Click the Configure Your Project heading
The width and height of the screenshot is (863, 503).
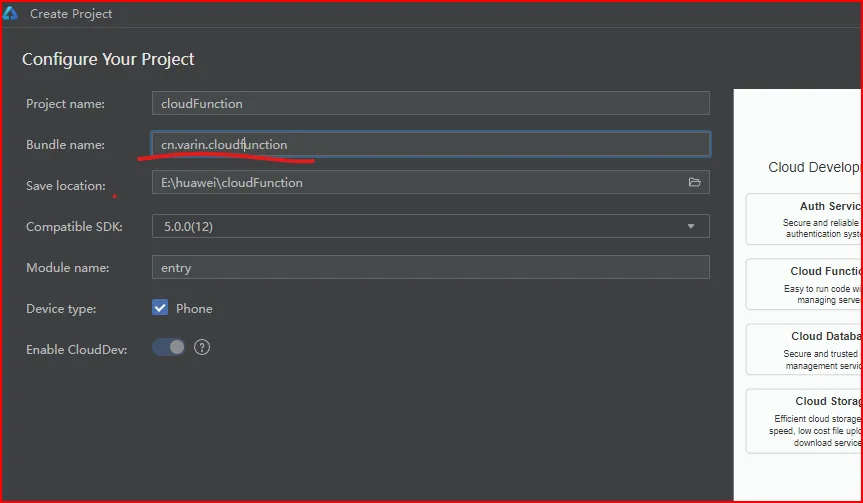click(x=108, y=59)
